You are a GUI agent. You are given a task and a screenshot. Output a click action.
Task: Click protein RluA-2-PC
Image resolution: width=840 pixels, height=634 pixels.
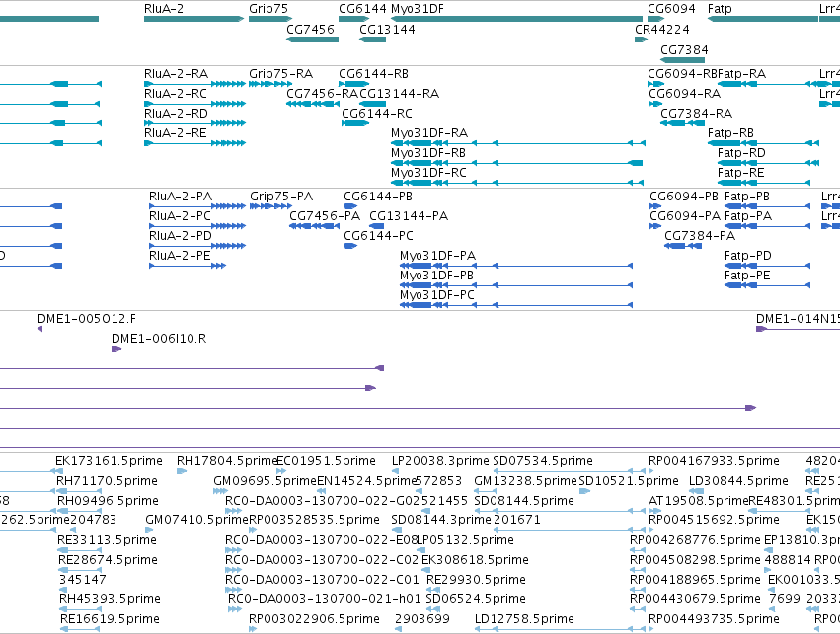click(x=197, y=226)
